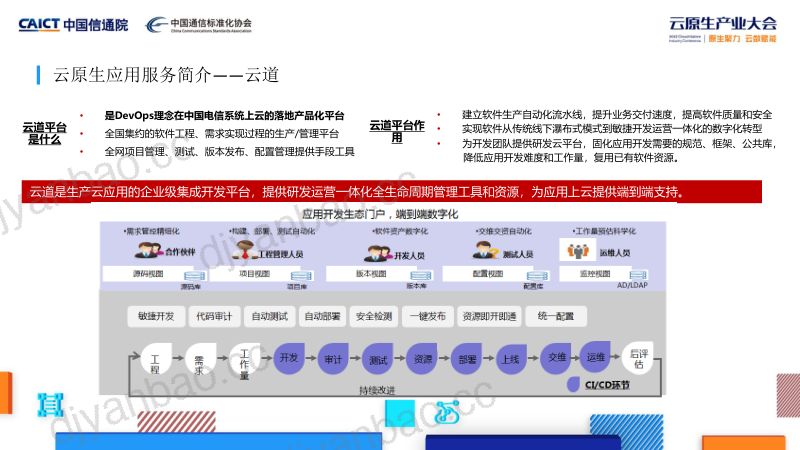Click the 实现软件从传统线下瀑布式 bullet

(x=612, y=129)
